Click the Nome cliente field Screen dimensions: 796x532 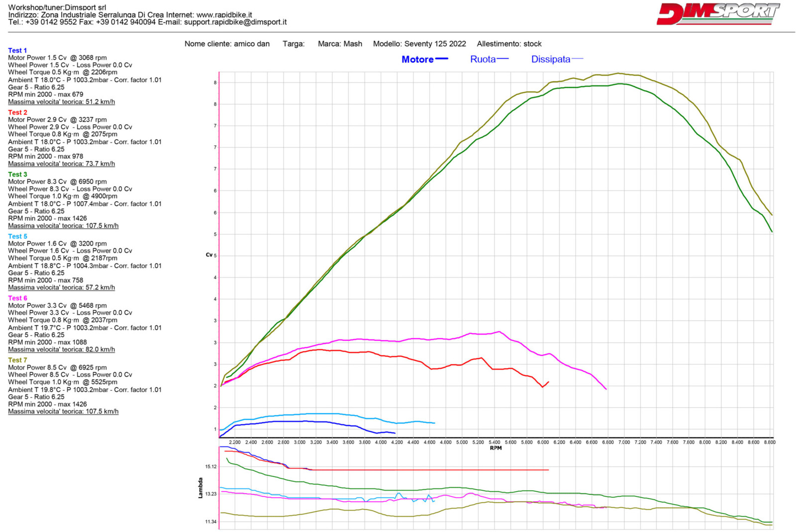pos(227,44)
